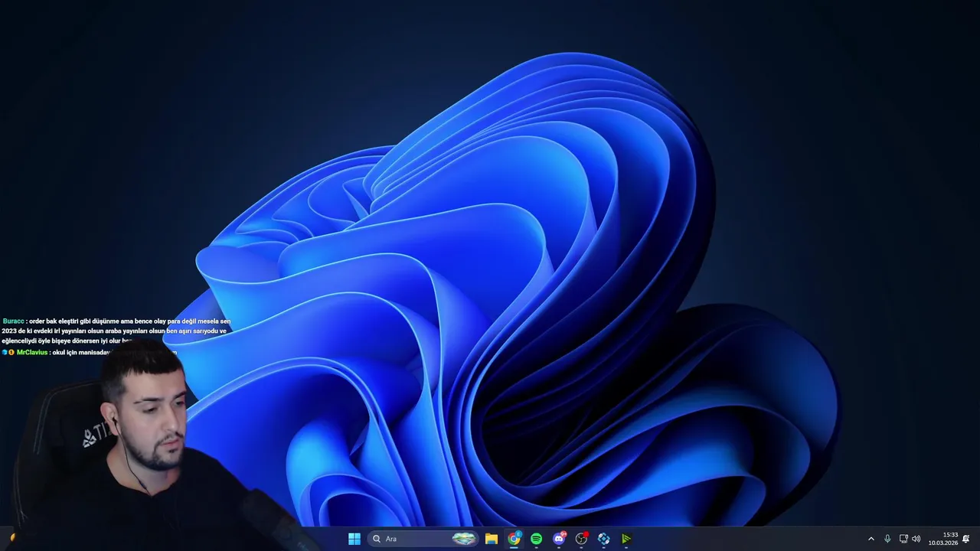The width and height of the screenshot is (980, 551).
Task: Open File Explorer from the taskbar
Action: (492, 539)
